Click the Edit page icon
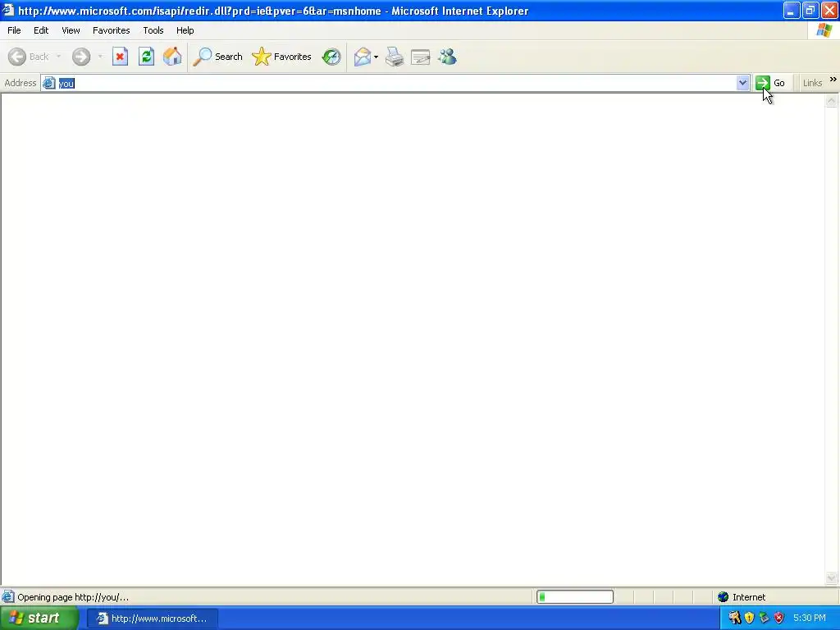 [421, 57]
